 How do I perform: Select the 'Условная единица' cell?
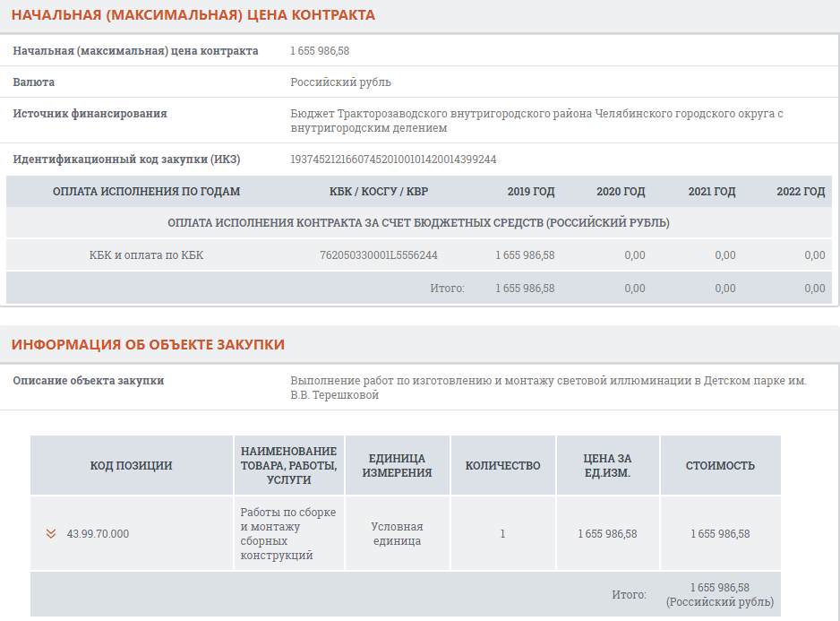point(397,533)
